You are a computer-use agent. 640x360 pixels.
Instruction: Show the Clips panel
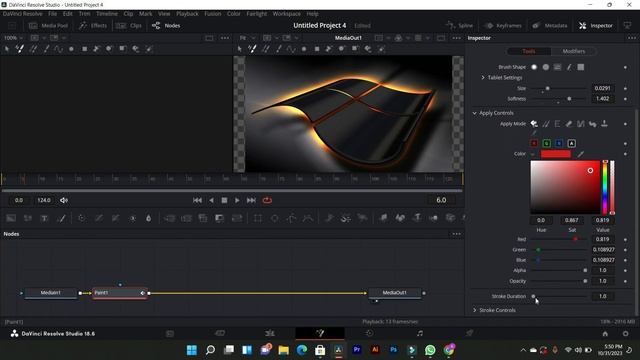(x=129, y=25)
